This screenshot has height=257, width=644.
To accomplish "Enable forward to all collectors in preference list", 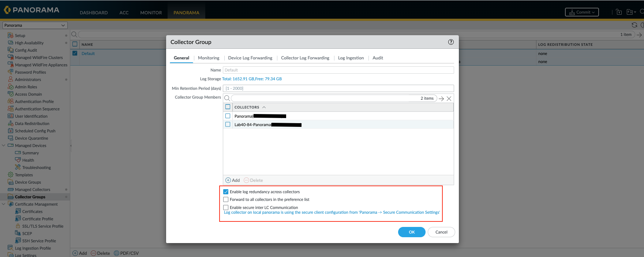I will (226, 199).
